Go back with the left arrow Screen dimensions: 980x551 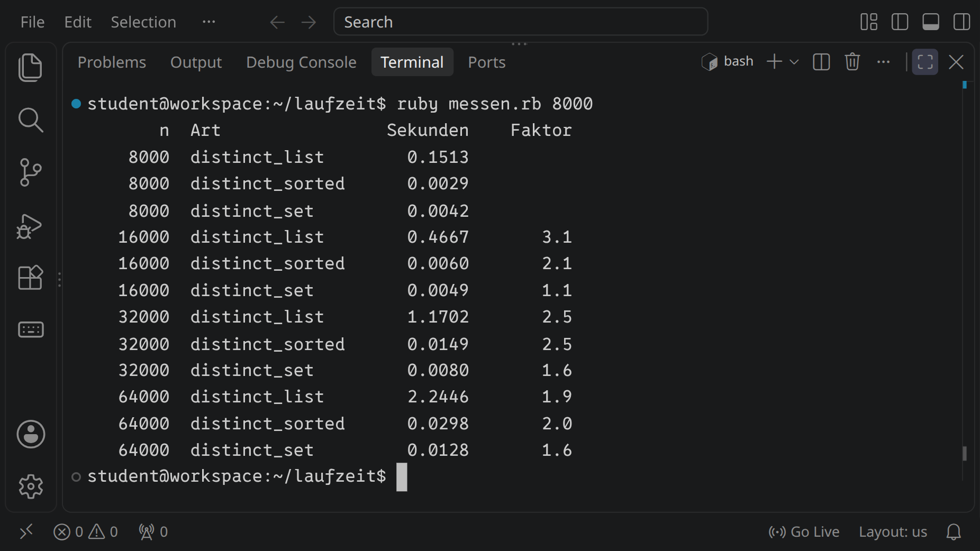pyautogui.click(x=277, y=22)
